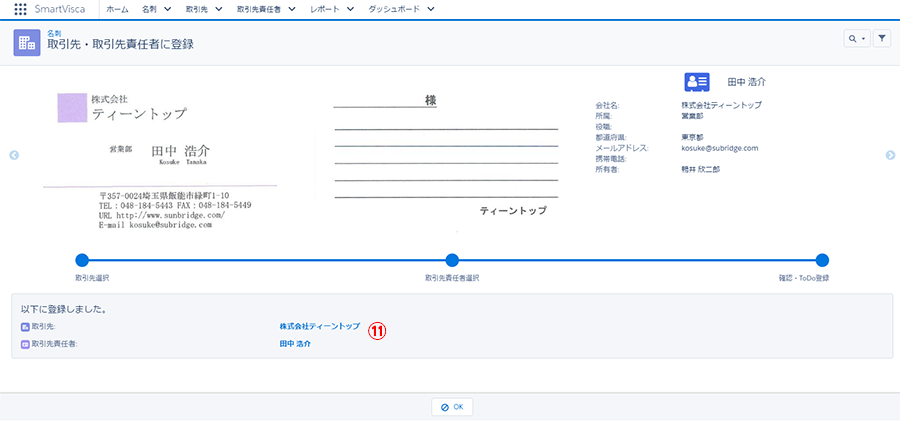Image resolution: width=900 pixels, height=421 pixels.
Task: Click the 名刺 breadcrumb link in header
Action: [x=54, y=33]
